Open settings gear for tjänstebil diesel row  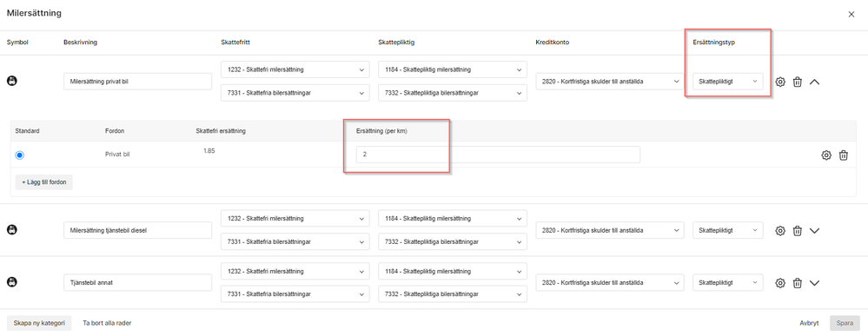(x=780, y=231)
